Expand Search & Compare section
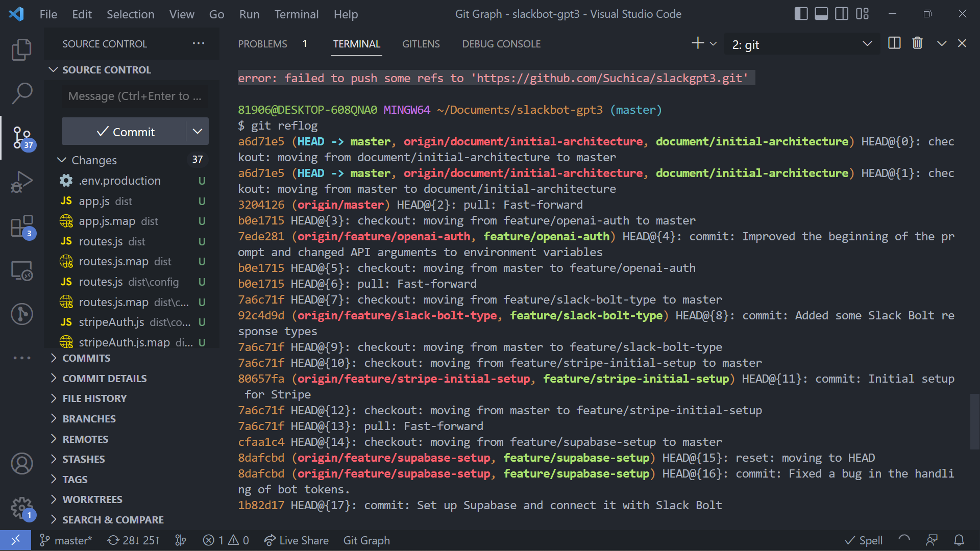Image resolution: width=980 pixels, height=551 pixels. click(113, 520)
